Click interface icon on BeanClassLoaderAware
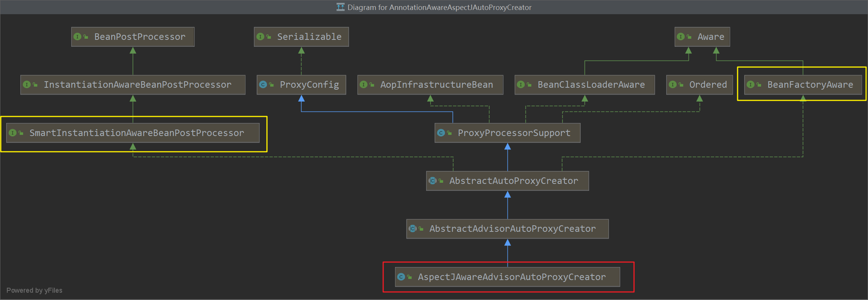This screenshot has height=300, width=868. (x=521, y=85)
